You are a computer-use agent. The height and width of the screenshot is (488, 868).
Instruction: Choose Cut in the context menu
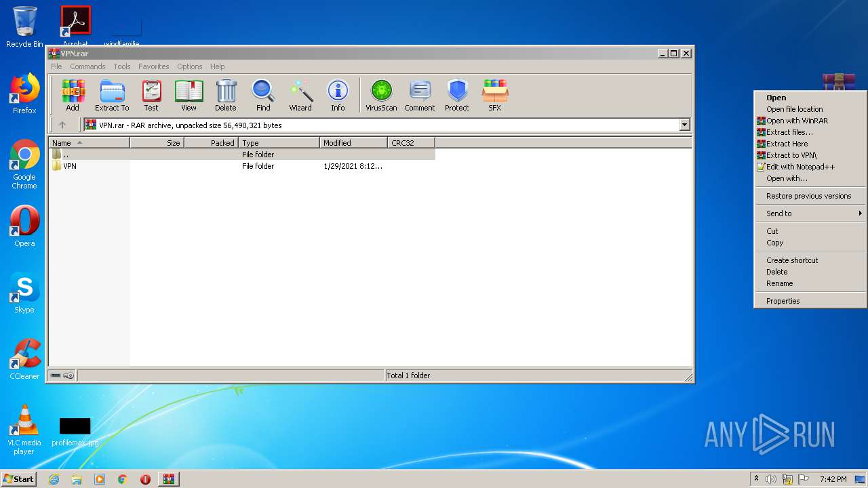click(810, 231)
